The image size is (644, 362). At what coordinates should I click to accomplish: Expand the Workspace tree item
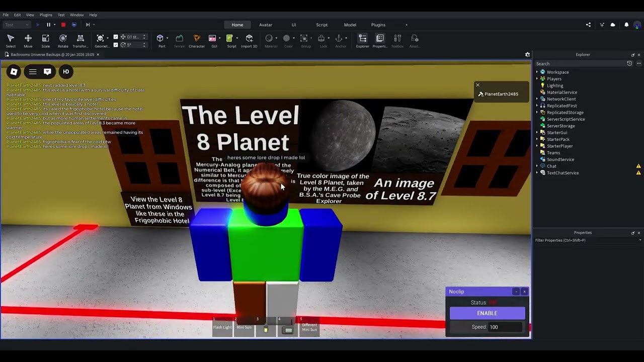(537, 72)
